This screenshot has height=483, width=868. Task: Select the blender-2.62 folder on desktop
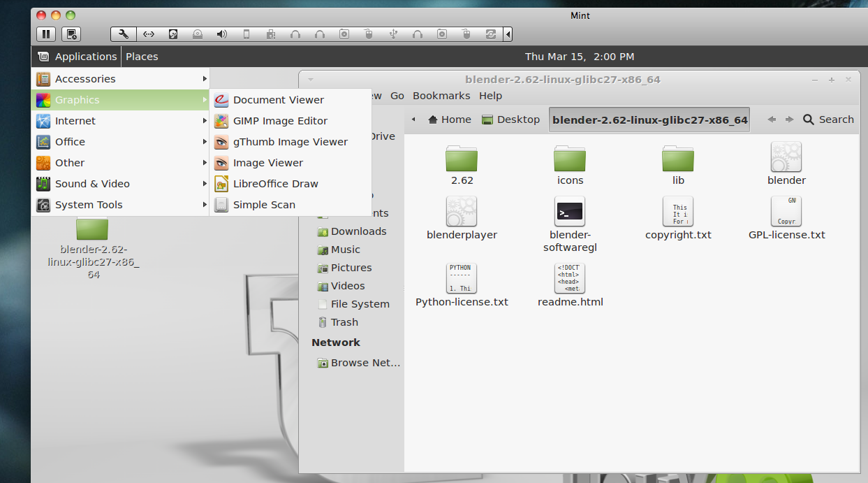[93, 247]
